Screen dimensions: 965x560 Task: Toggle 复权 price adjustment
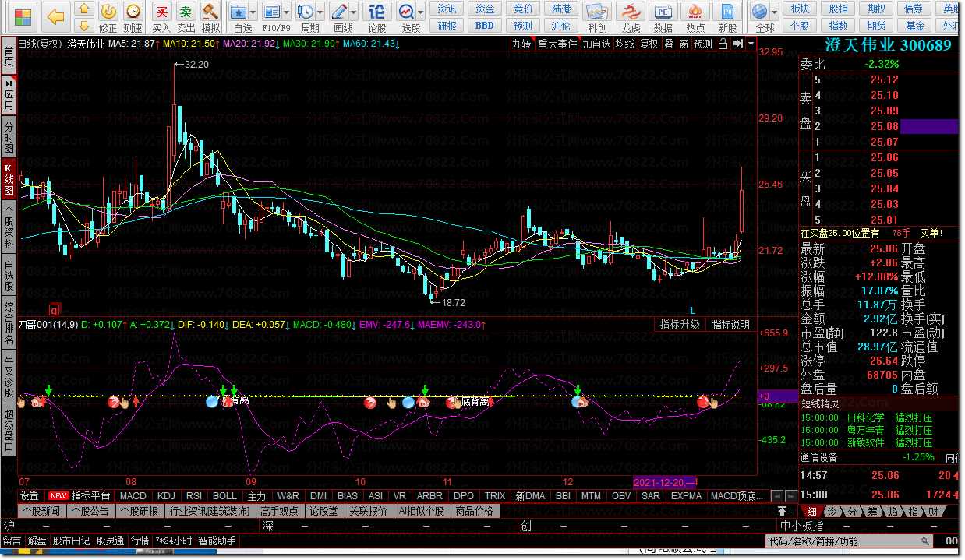[649, 44]
